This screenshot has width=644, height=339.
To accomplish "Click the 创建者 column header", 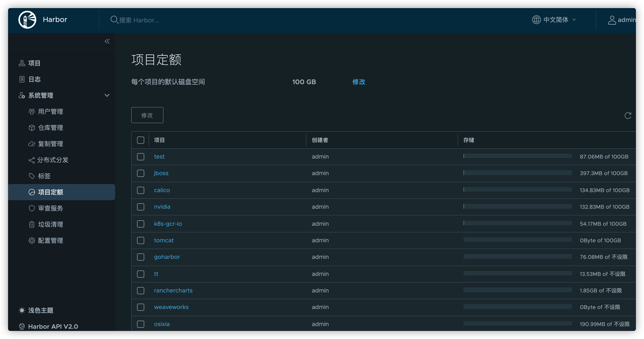I will pyautogui.click(x=320, y=140).
